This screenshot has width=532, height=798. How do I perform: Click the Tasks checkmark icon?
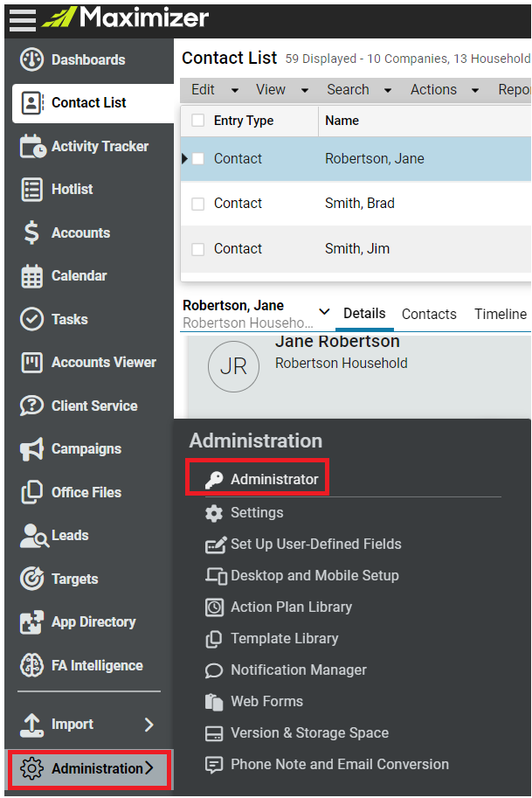pos(31,319)
